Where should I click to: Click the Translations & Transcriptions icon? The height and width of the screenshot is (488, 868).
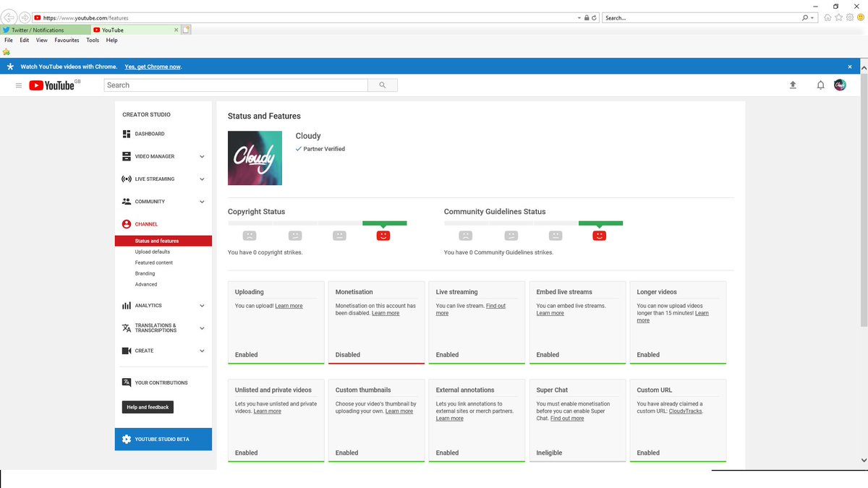[x=127, y=328]
